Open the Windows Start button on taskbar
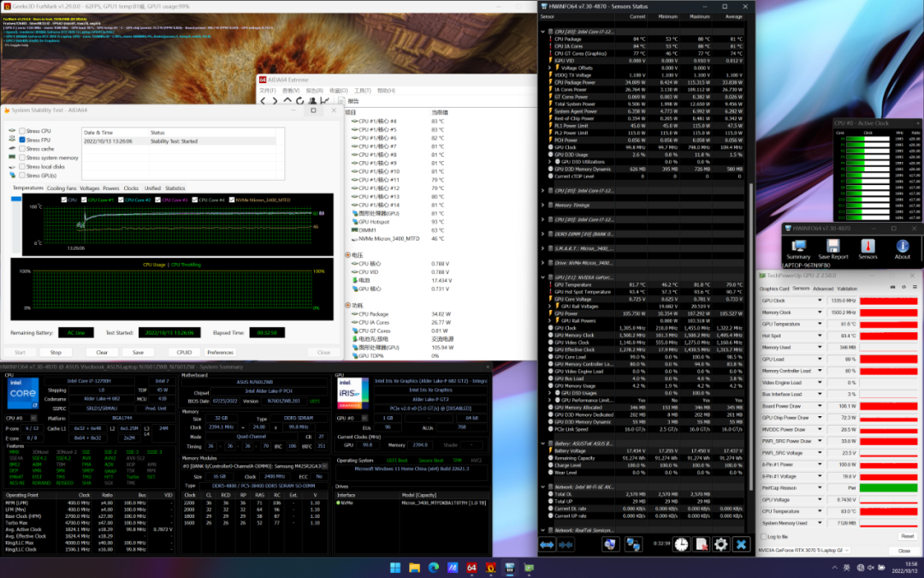Image resolution: width=924 pixels, height=578 pixels. point(394,568)
